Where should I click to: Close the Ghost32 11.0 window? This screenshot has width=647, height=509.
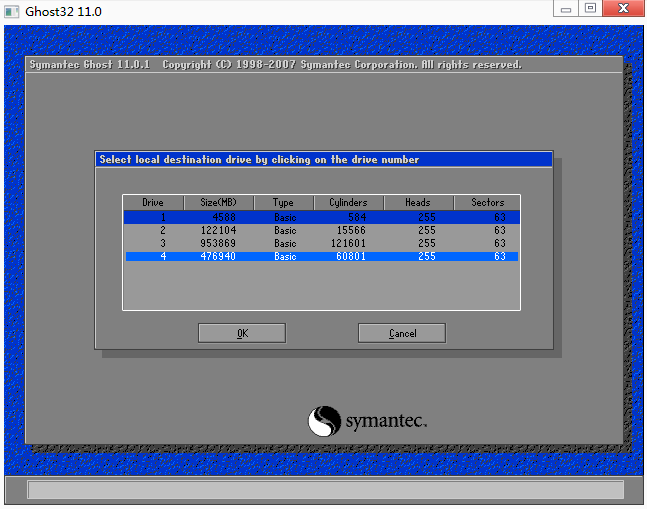[x=623, y=8]
